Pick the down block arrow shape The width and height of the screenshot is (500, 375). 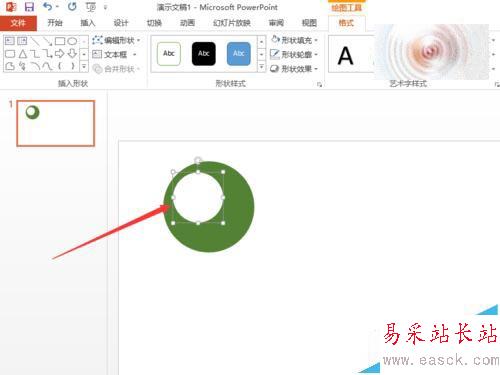pos(72,54)
